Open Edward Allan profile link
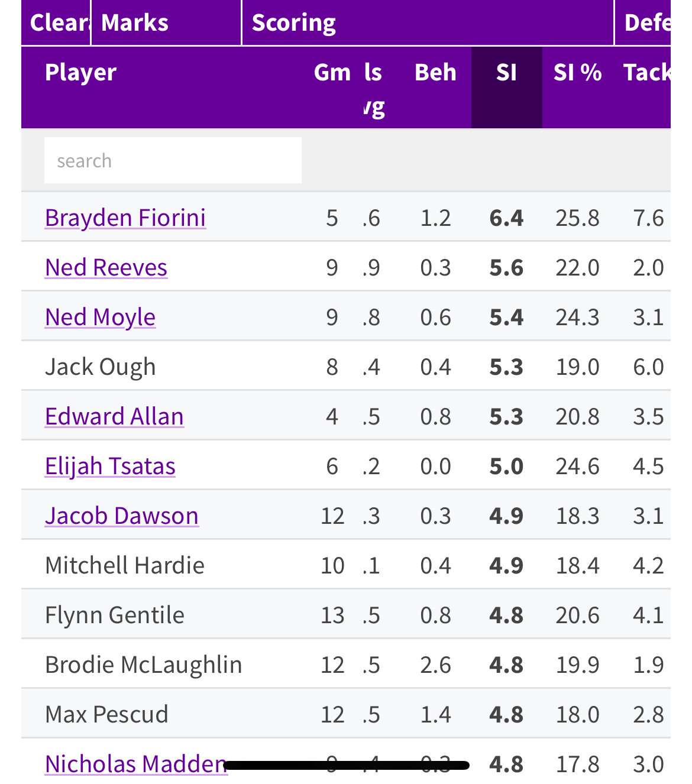This screenshot has width=692, height=784. pos(115,416)
